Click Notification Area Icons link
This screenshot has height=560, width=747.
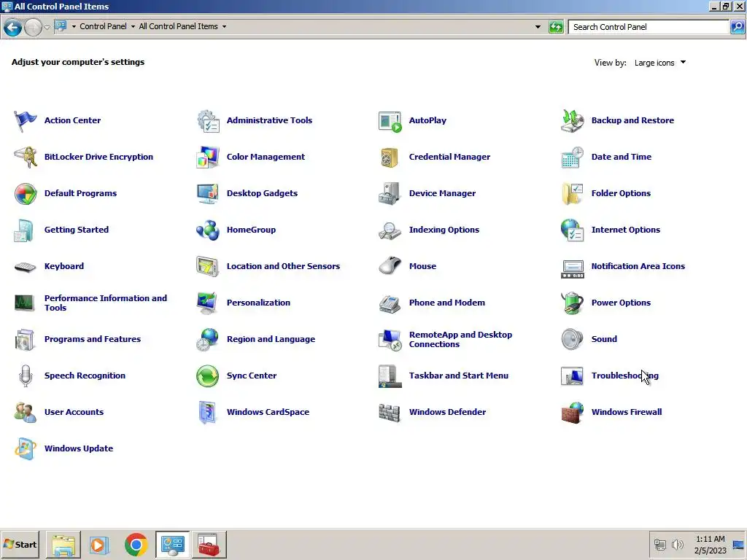638,266
